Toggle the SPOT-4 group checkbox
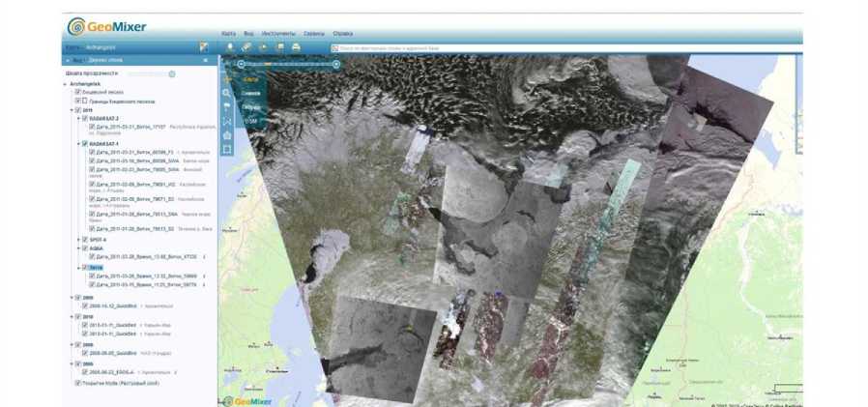This screenshot has width=868, height=407. click(x=85, y=240)
